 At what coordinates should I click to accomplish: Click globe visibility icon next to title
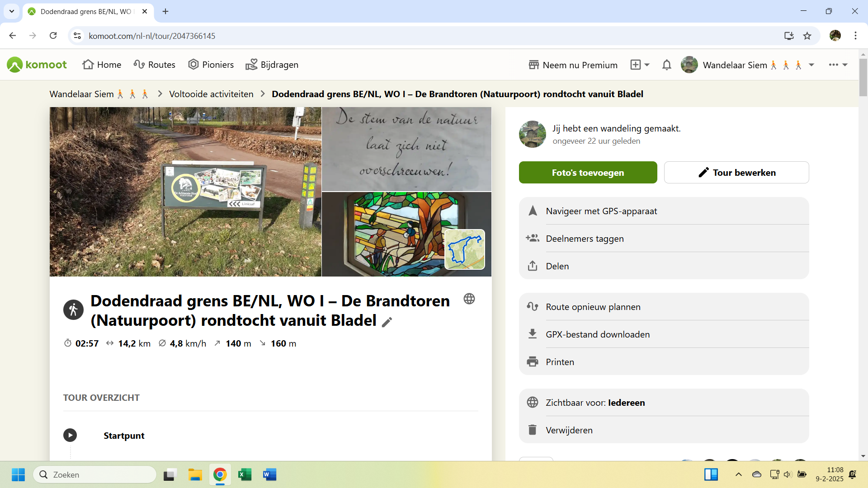pyautogui.click(x=469, y=299)
